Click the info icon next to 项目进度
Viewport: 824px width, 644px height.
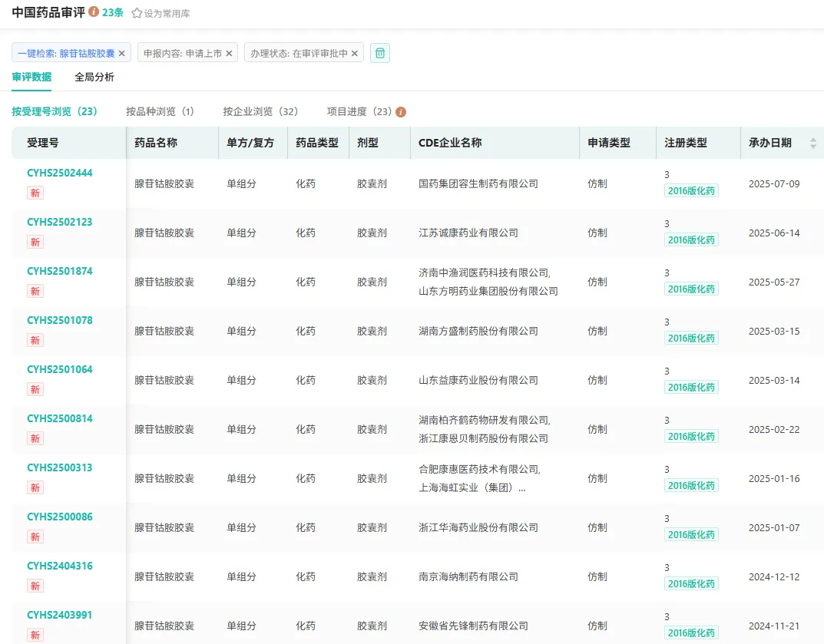pyautogui.click(x=401, y=112)
